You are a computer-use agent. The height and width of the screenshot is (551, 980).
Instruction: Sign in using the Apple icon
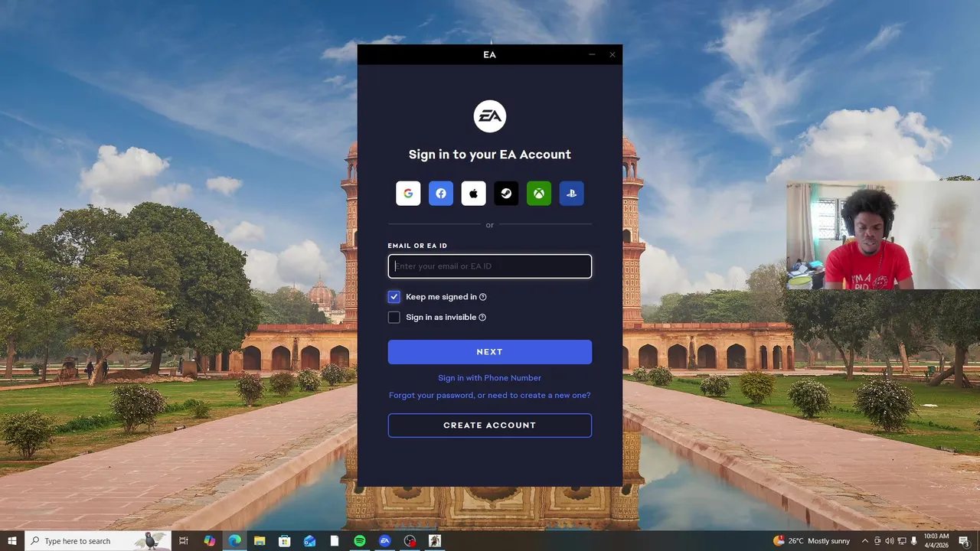coord(474,194)
